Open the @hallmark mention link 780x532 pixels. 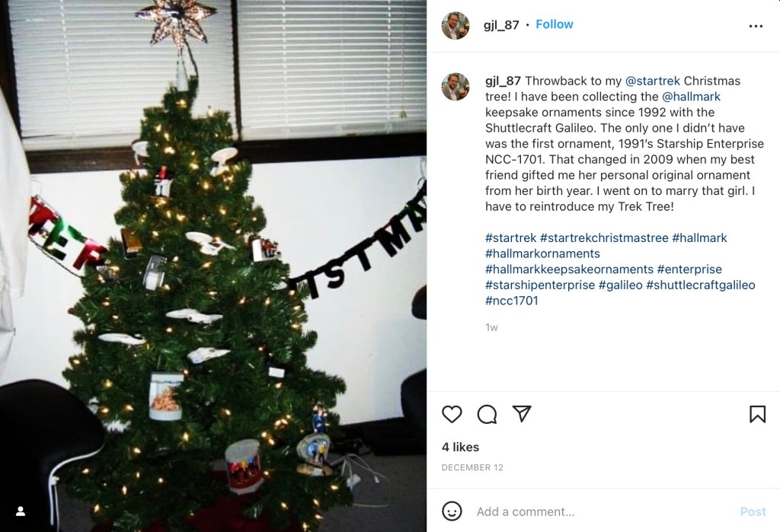(x=691, y=97)
